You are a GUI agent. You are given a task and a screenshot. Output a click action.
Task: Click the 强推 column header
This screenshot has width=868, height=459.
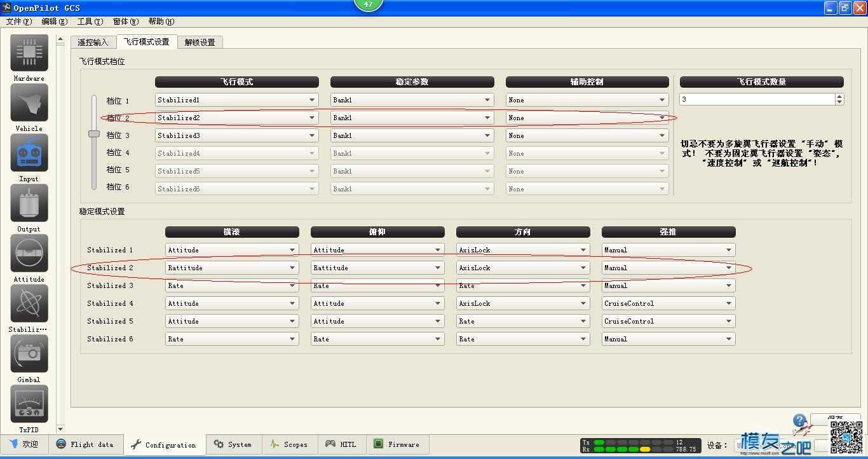point(668,232)
